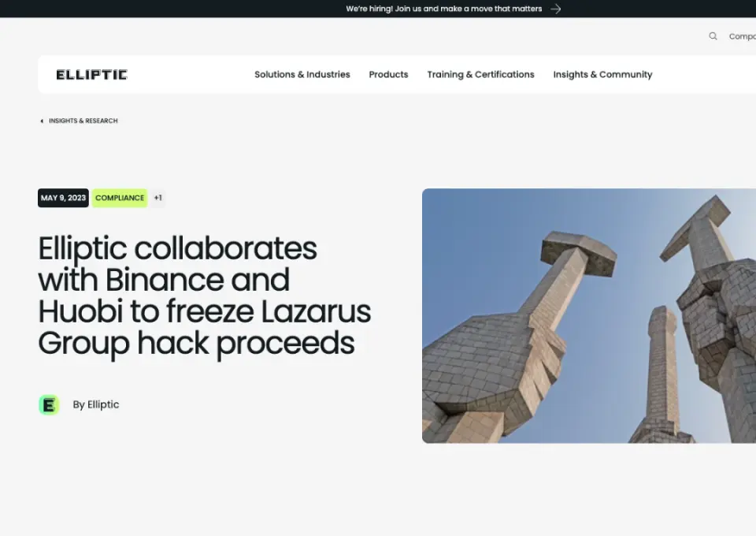The image size is (756, 536).
Task: Click the back arrow beside Insights & Research
Action: [x=42, y=121]
